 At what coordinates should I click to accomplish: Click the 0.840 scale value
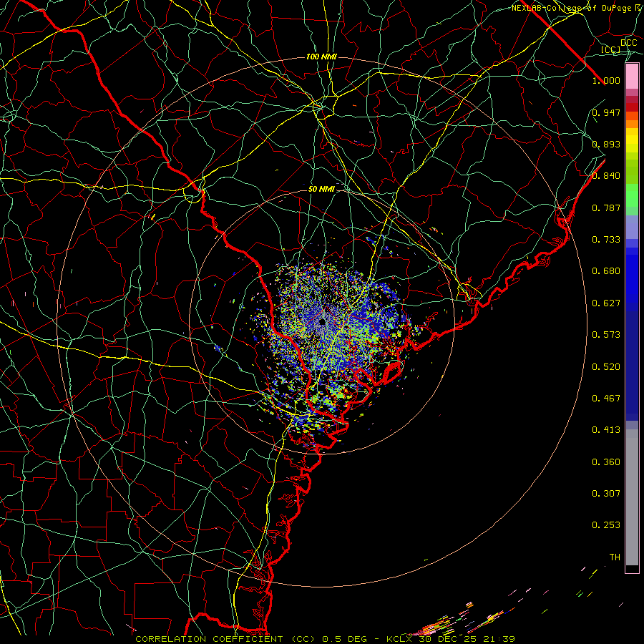coord(606,176)
